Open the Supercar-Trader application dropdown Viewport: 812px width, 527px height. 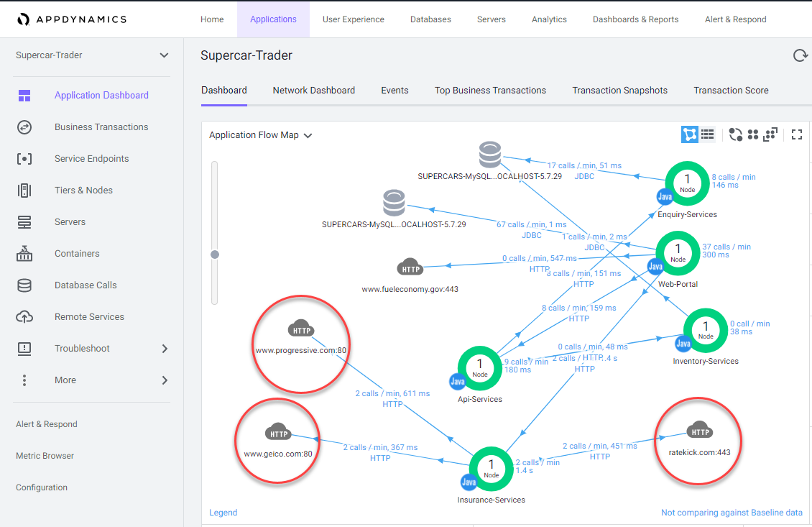(x=92, y=55)
